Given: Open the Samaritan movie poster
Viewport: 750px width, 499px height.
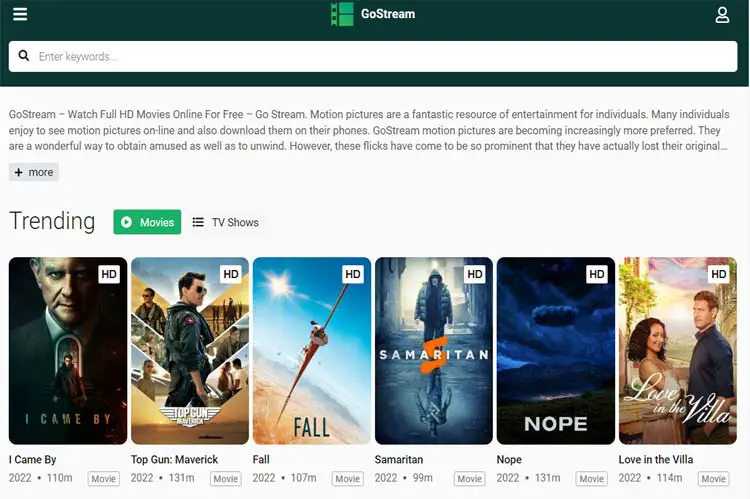Looking at the screenshot, I should pos(434,351).
